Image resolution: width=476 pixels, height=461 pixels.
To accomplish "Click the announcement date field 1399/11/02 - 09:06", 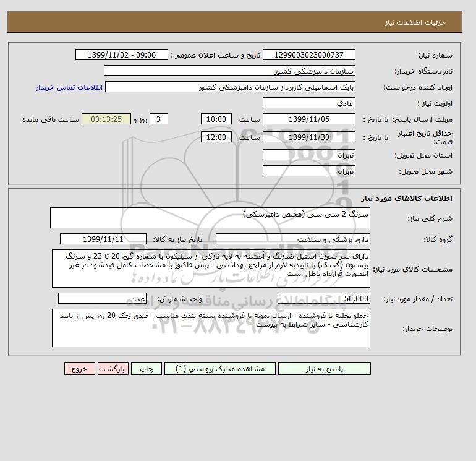I will [x=121, y=54].
